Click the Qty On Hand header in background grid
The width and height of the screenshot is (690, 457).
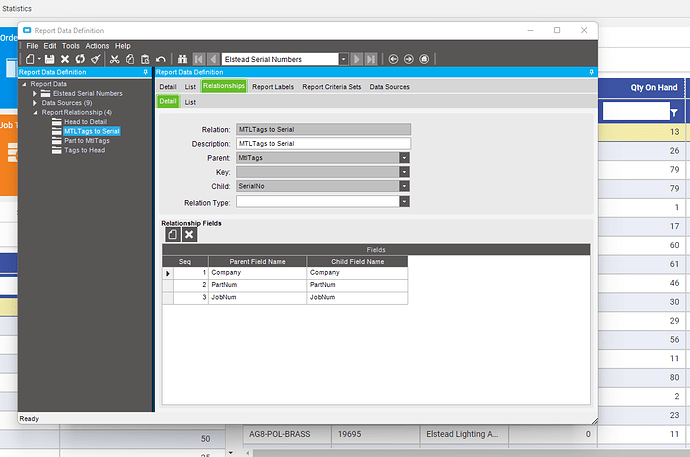[x=653, y=88]
